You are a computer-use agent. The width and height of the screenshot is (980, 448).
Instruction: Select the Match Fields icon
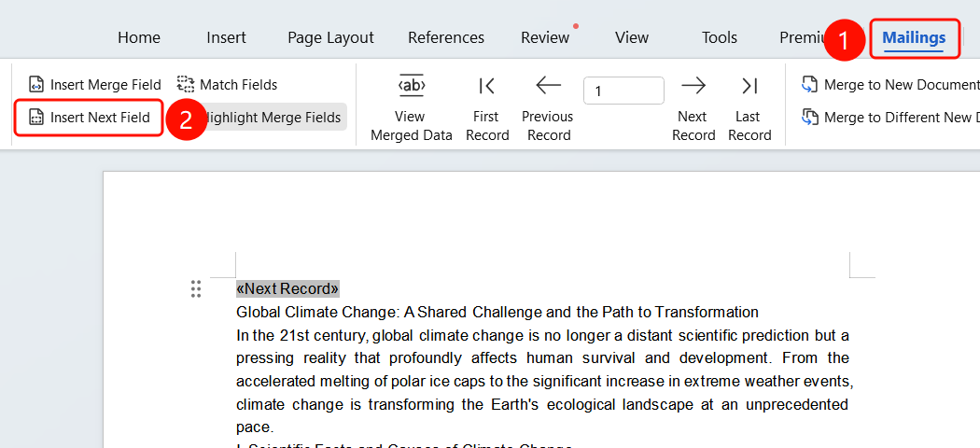(x=186, y=84)
